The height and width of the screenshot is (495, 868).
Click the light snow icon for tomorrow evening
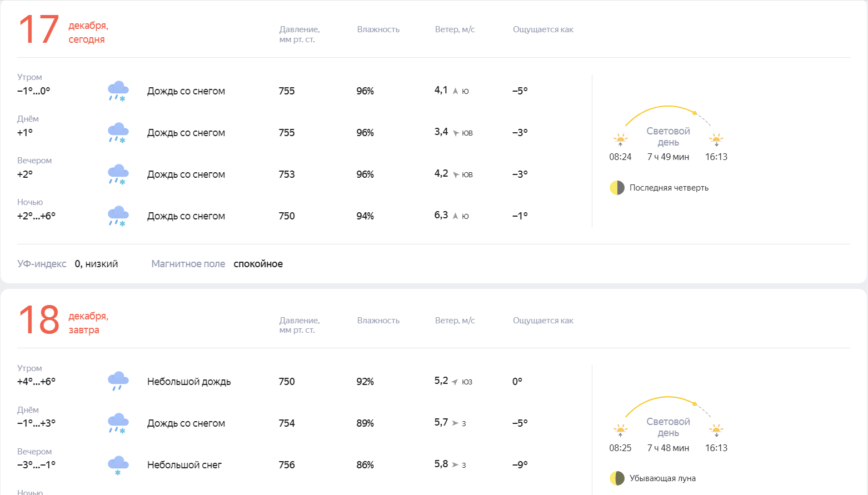118,465
